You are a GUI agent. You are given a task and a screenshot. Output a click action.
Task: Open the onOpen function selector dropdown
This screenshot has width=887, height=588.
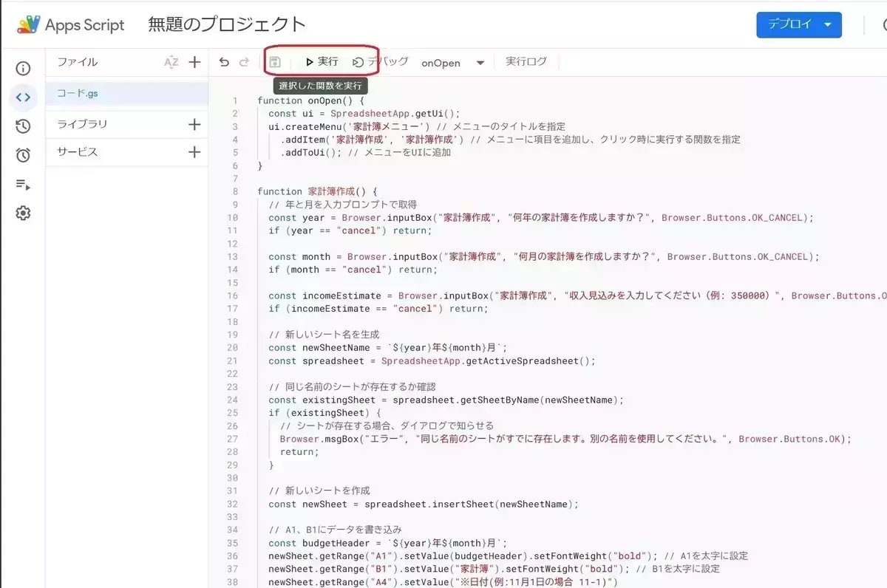(x=453, y=63)
